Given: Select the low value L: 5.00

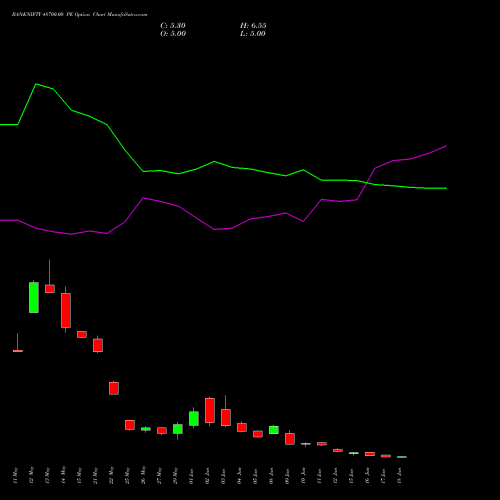Looking at the screenshot, I should click(253, 34).
